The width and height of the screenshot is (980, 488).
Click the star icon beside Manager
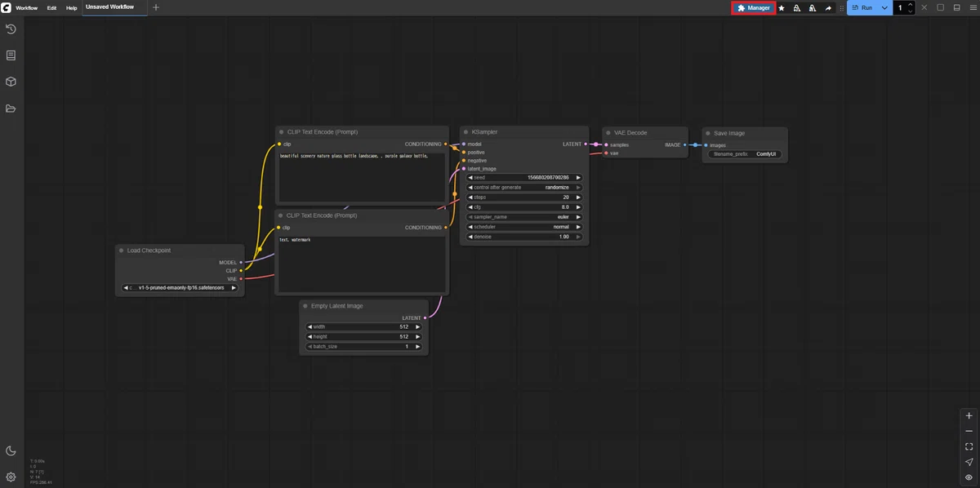782,7
